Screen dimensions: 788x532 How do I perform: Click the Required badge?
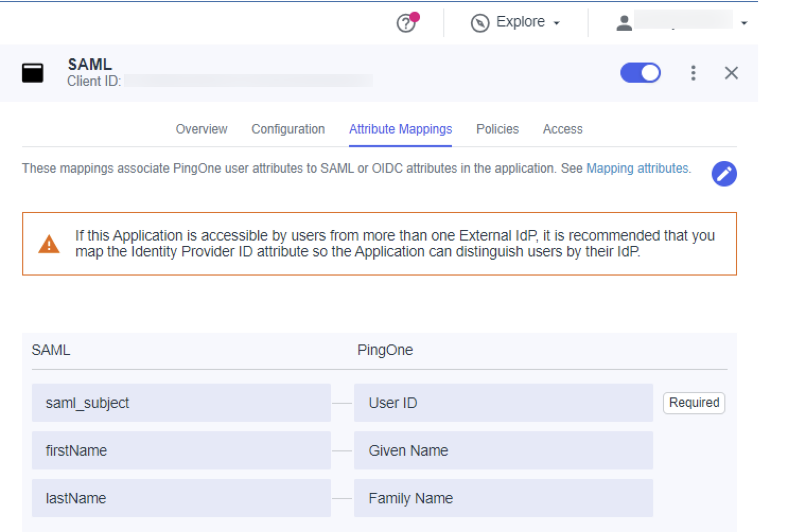[x=694, y=403]
